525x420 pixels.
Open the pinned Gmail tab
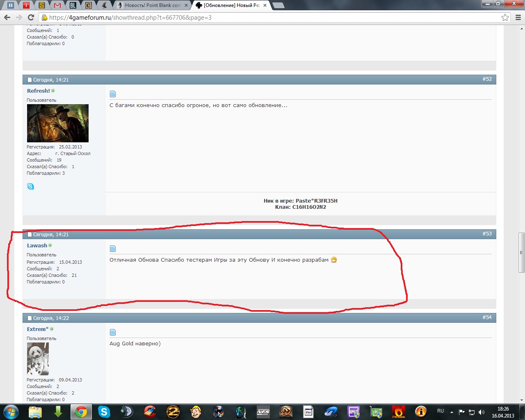pyautogui.click(x=57, y=5)
